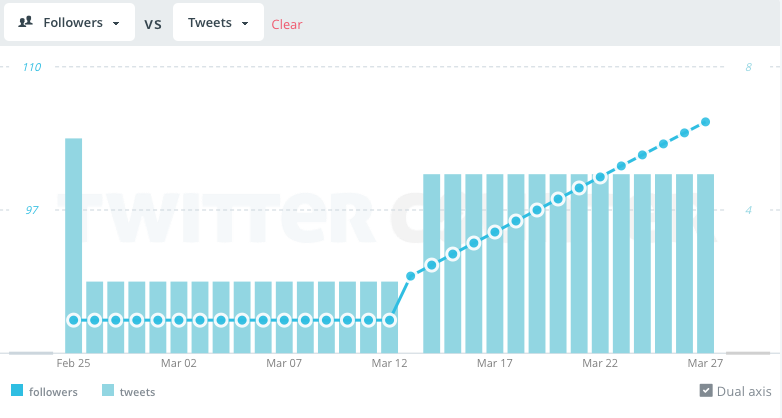The height and width of the screenshot is (418, 782).
Task: Click the caret arrow next to Tweets
Action: (x=245, y=23)
